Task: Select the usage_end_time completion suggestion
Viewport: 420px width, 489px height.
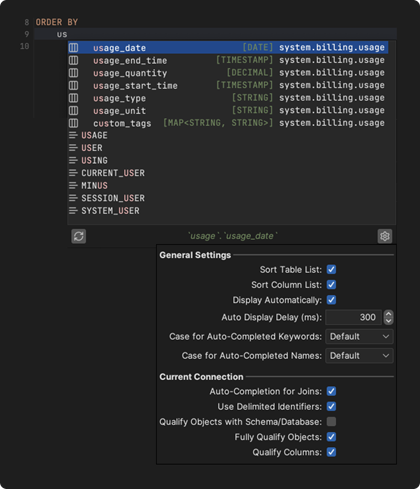Action: 228,60
